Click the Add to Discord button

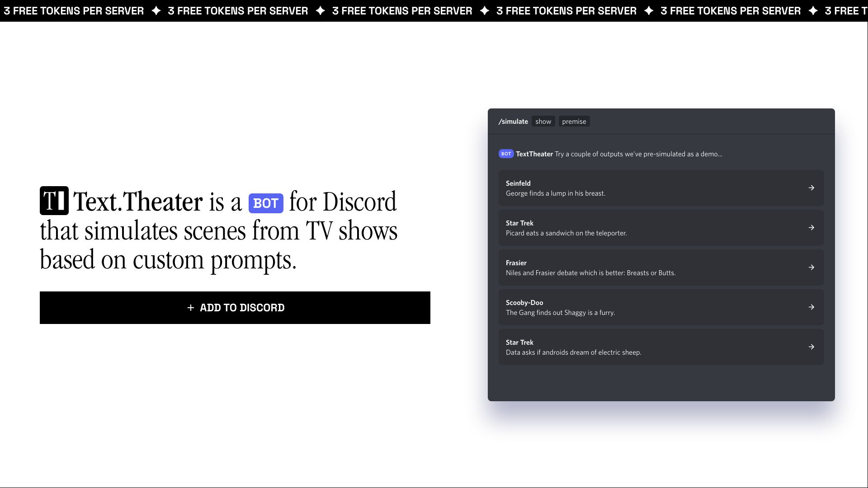point(235,308)
